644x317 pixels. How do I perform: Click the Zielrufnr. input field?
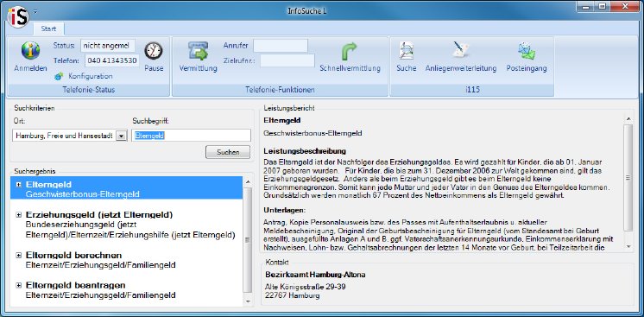(287, 60)
